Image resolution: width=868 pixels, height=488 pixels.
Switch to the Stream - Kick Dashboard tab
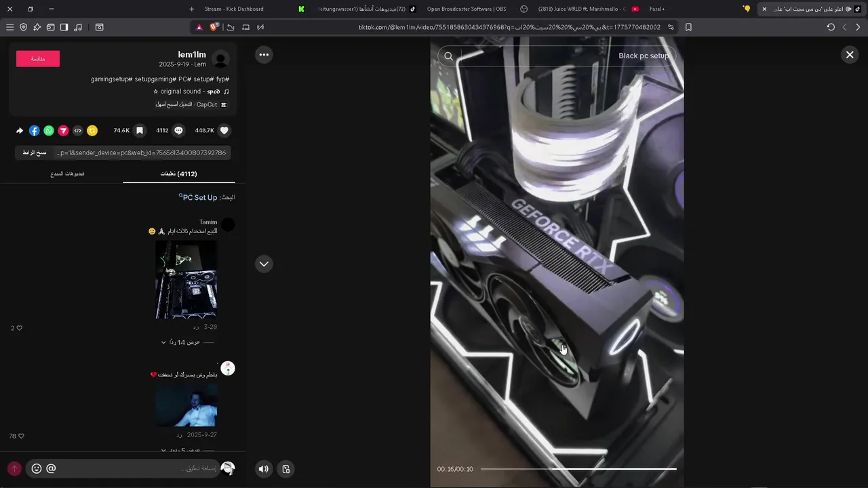tap(234, 9)
